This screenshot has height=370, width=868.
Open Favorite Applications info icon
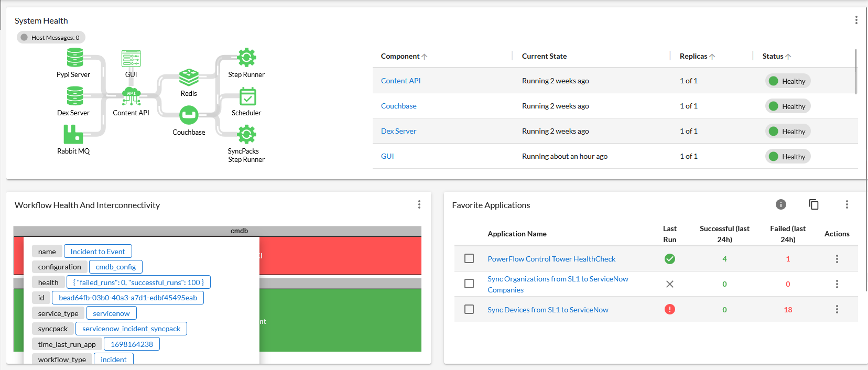tap(781, 204)
